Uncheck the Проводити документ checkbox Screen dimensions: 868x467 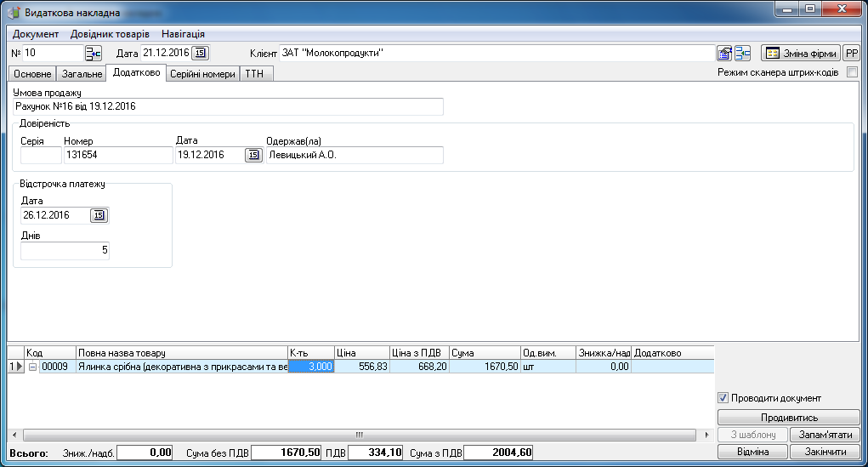(723, 398)
